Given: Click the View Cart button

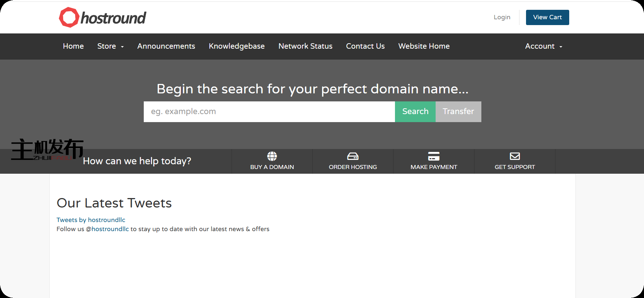Looking at the screenshot, I should click(547, 17).
